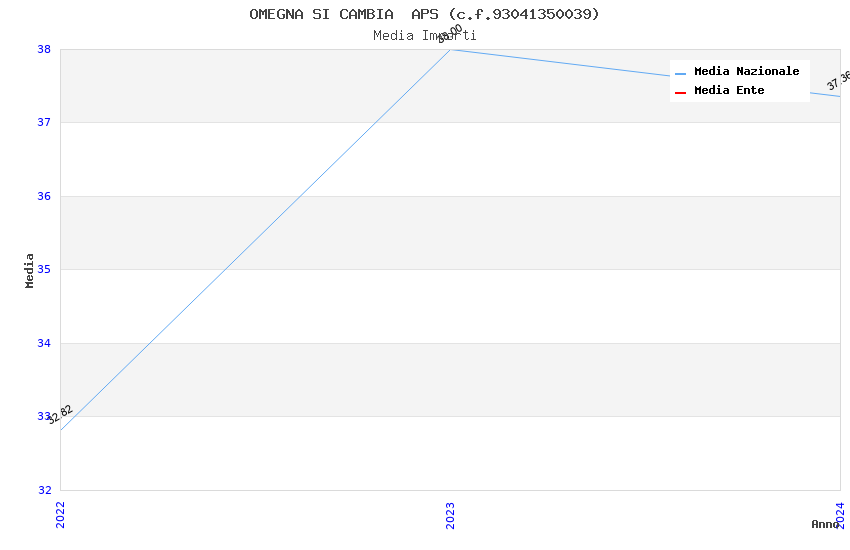Click the y-axis value 37
Viewport: 850px width, 550px height.
point(44,122)
